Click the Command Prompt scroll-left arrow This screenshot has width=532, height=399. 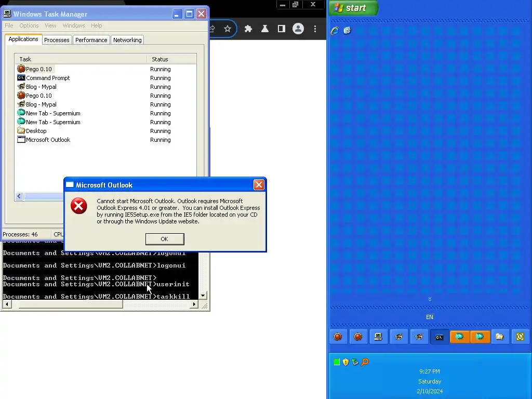(6, 304)
